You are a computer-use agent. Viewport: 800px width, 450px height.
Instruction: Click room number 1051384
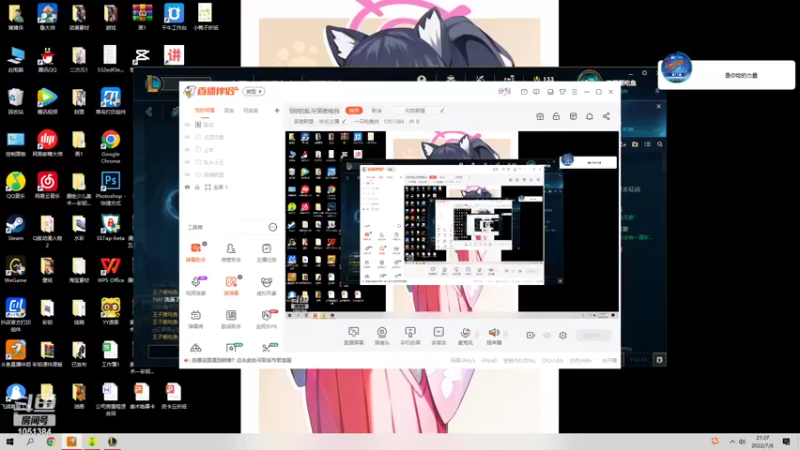tap(393, 121)
